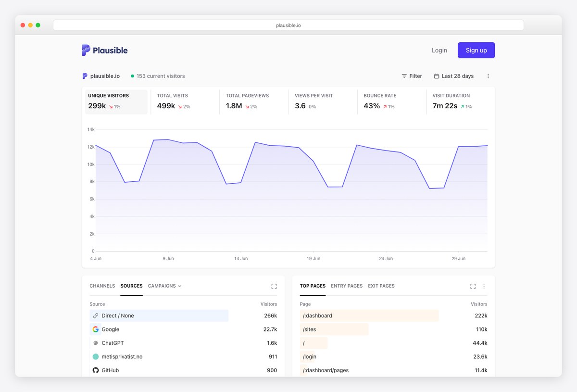Click the Login link
The width and height of the screenshot is (577, 392).
tap(439, 50)
